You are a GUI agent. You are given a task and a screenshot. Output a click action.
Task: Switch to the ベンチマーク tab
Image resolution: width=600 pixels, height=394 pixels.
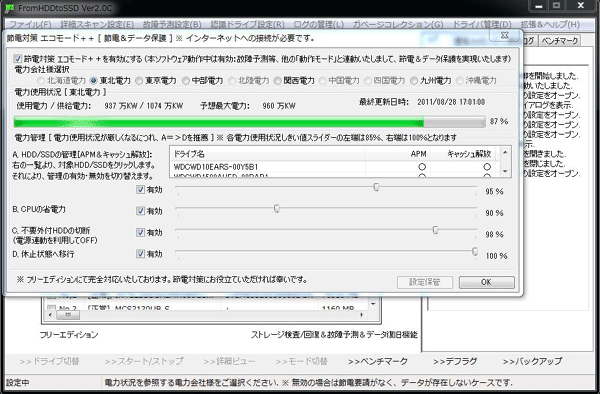[560, 40]
